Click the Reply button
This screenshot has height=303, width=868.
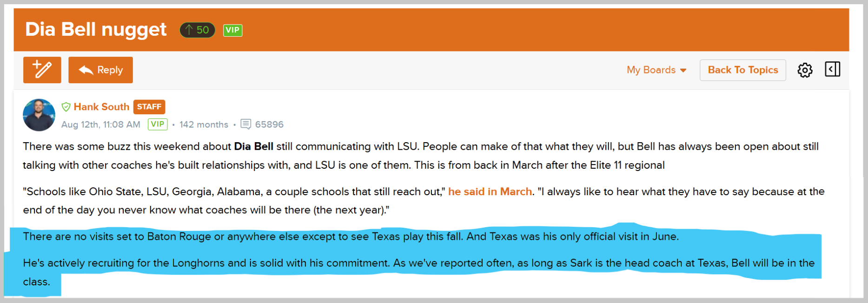coord(100,70)
